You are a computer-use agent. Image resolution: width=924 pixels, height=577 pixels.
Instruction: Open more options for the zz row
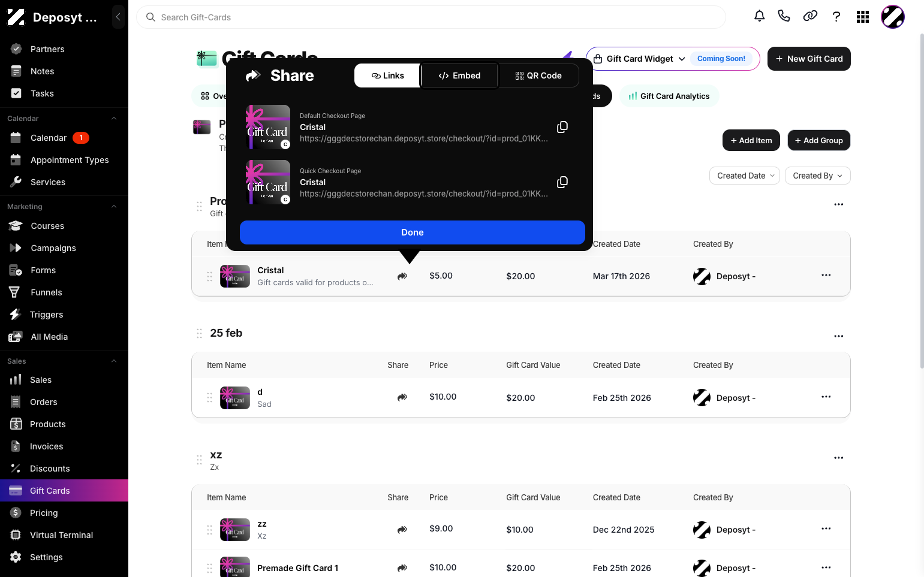[826, 528]
